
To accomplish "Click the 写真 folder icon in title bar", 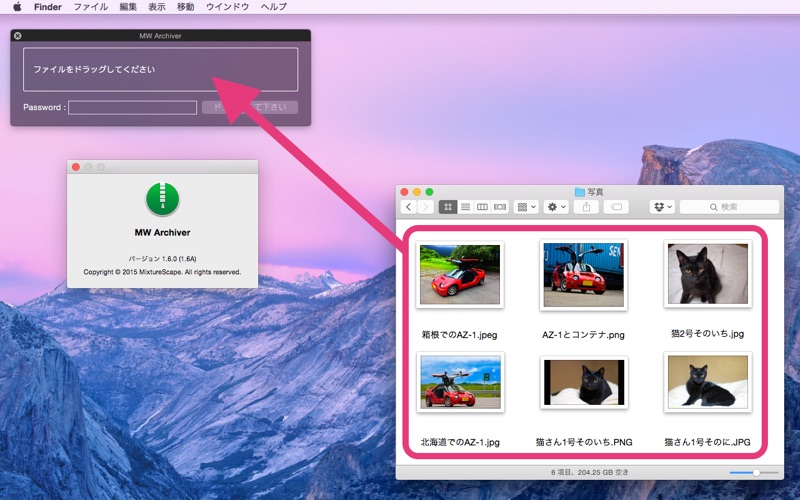I will 580,192.
